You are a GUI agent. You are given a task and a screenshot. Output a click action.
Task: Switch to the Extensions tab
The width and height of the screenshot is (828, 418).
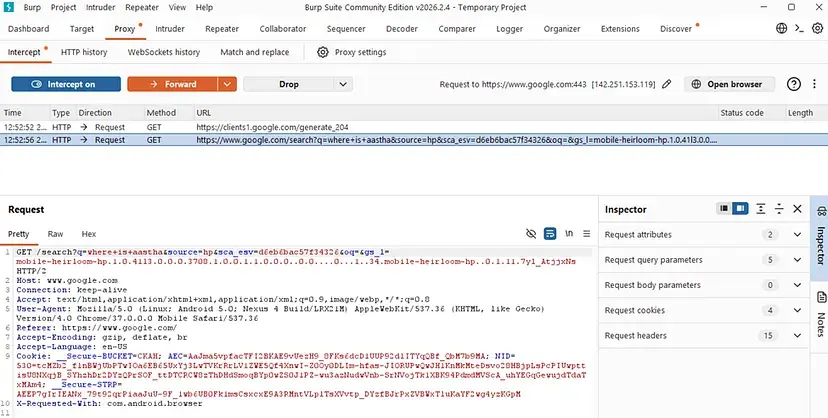pyautogui.click(x=620, y=29)
